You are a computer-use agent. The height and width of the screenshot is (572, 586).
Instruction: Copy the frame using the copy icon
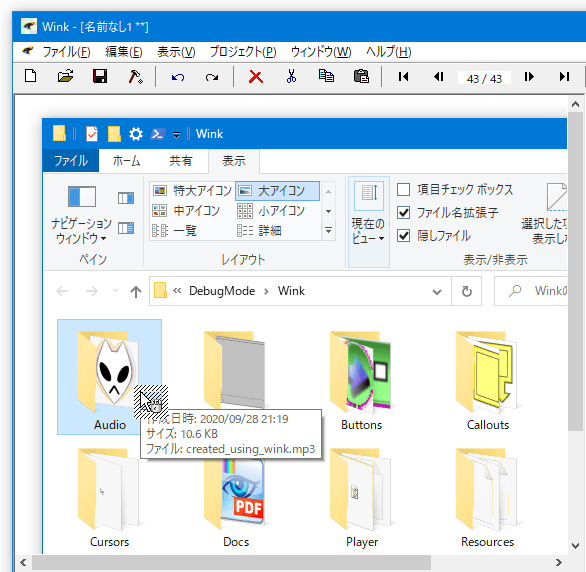coord(326,76)
